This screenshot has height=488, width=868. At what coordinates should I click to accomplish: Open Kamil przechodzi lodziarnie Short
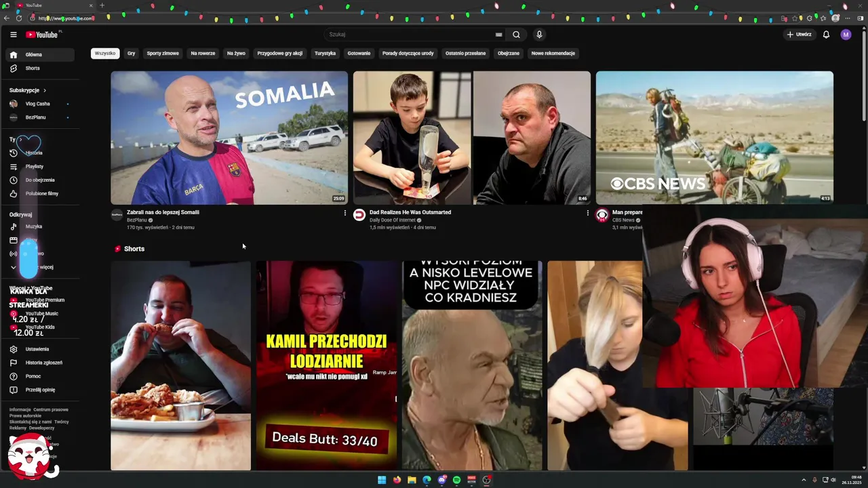pyautogui.click(x=327, y=366)
